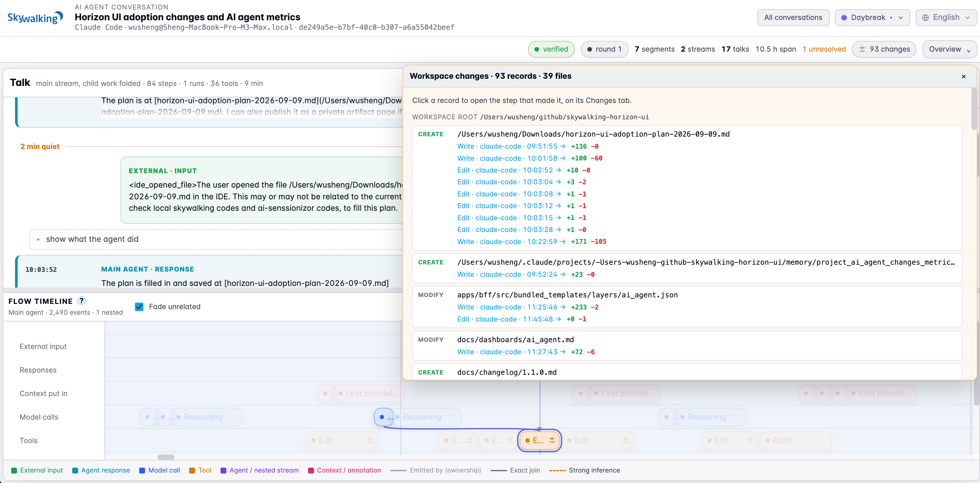Click the '7 segments' stat

(x=654, y=49)
